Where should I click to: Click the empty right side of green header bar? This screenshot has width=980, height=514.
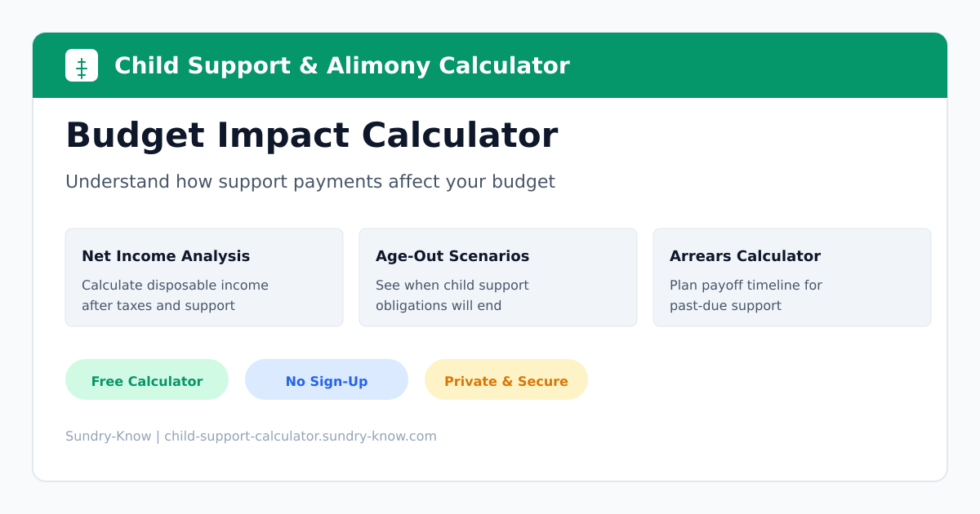coord(776,65)
